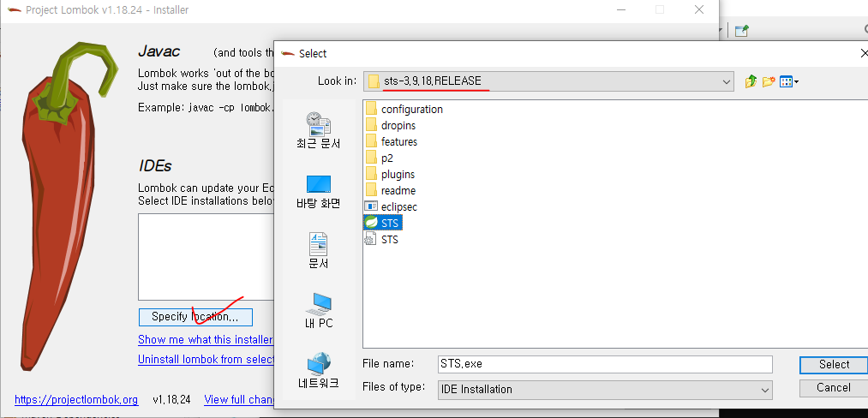
Task: Visit the projectlombok.org link
Action: [76, 399]
